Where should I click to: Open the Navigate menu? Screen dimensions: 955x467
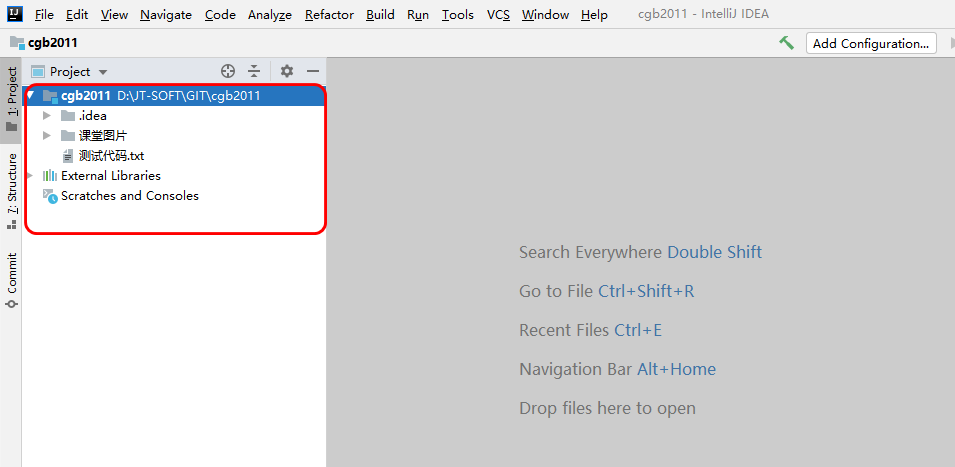pyautogui.click(x=166, y=15)
